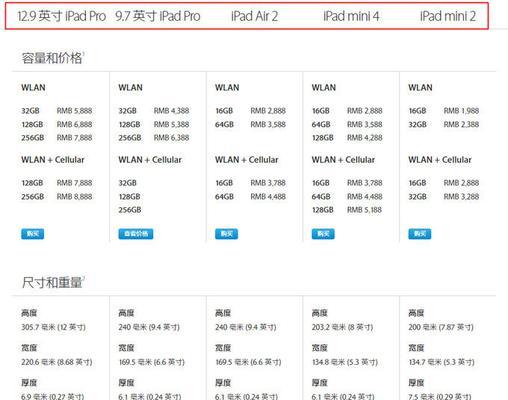Click the height value 200 毫米 (7.87 英寸)
Image resolution: width=508 pixels, height=400 pixels.
(441, 327)
